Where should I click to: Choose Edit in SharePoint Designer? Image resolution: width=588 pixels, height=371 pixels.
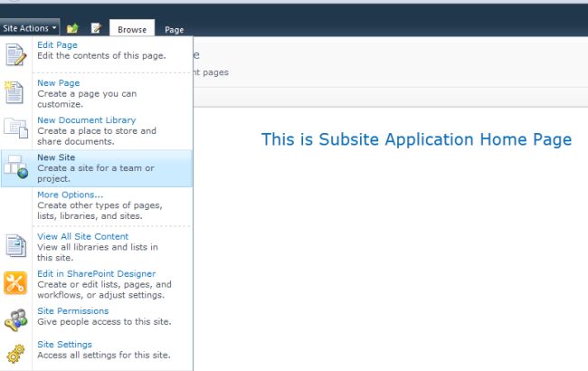click(x=97, y=273)
